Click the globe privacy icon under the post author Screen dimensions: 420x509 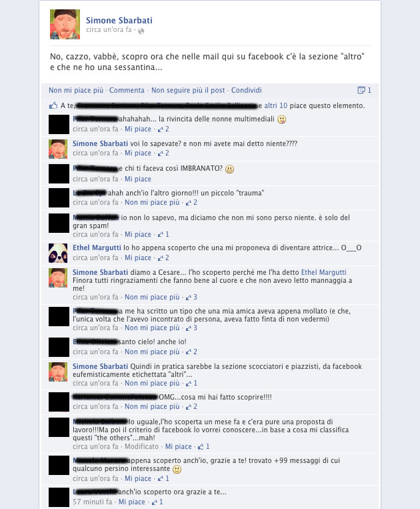pos(141,31)
